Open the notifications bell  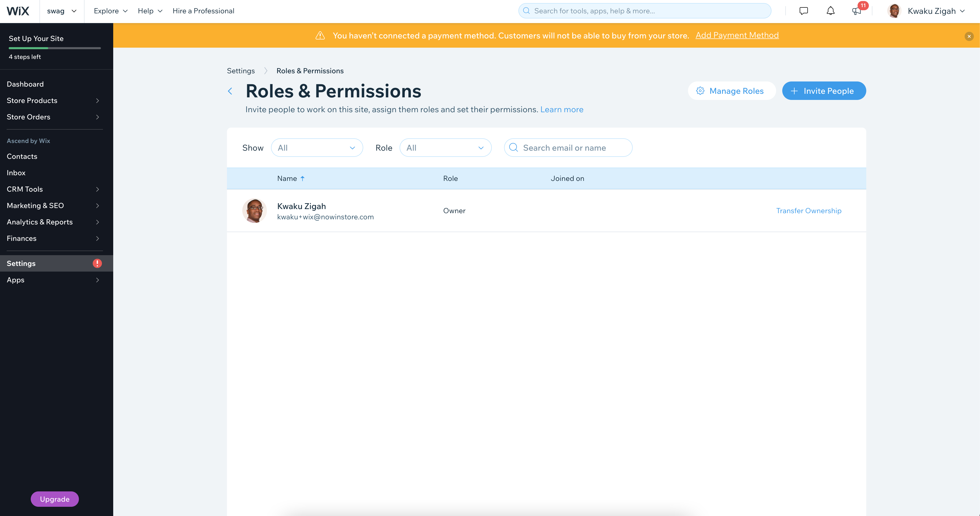830,11
